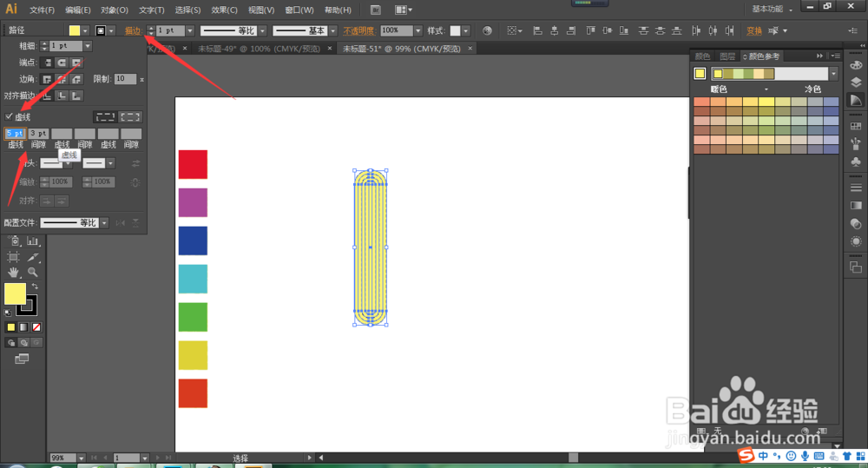Image resolution: width=868 pixels, height=468 pixels.
Task: Open the 效果(C) menu
Action: pos(224,10)
